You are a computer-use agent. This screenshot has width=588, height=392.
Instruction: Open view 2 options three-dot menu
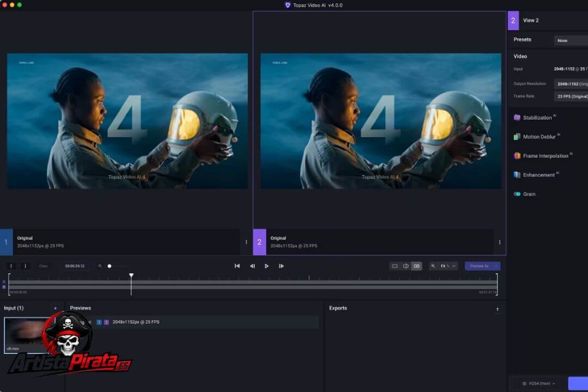[499, 242]
